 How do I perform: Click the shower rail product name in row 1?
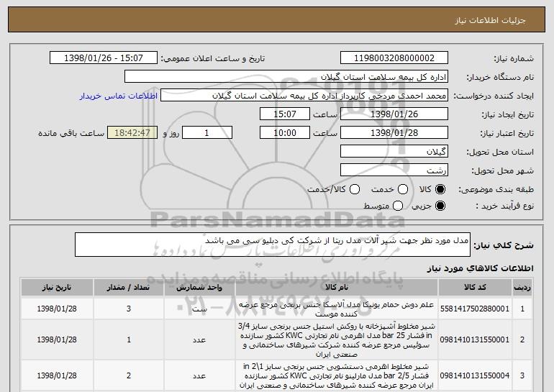point(337,309)
